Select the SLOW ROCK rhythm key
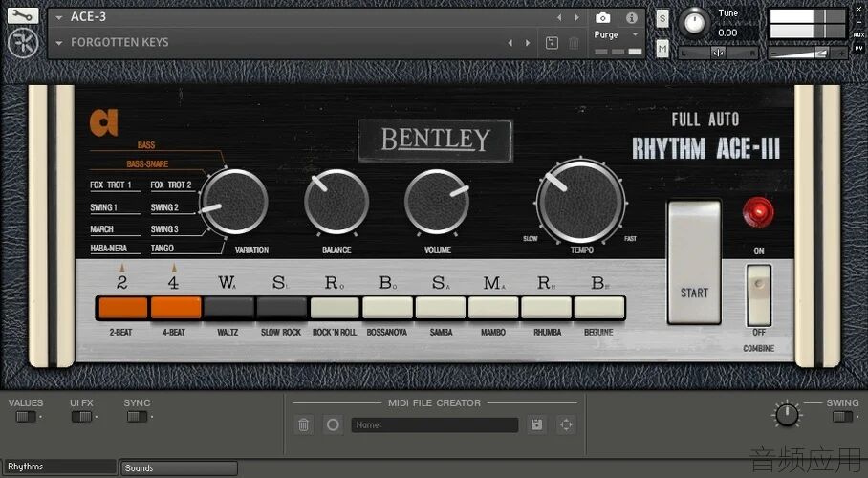Screen dimensions: 868x478 pos(281,308)
